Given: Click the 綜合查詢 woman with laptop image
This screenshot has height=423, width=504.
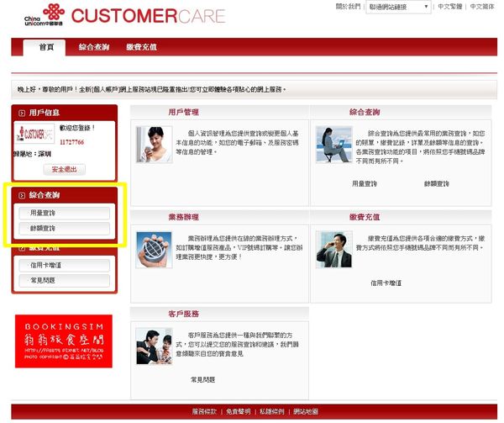Looking at the screenshot, I should point(333,145).
